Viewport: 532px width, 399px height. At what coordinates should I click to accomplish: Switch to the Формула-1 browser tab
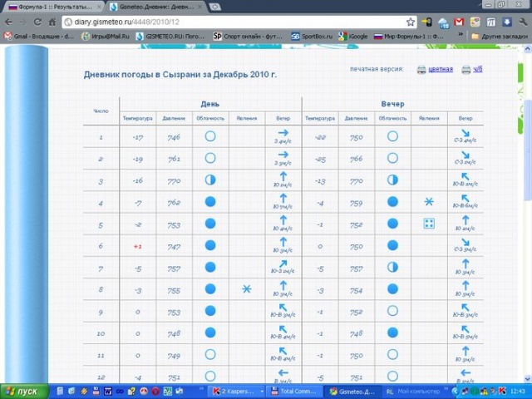pyautogui.click(x=49, y=6)
